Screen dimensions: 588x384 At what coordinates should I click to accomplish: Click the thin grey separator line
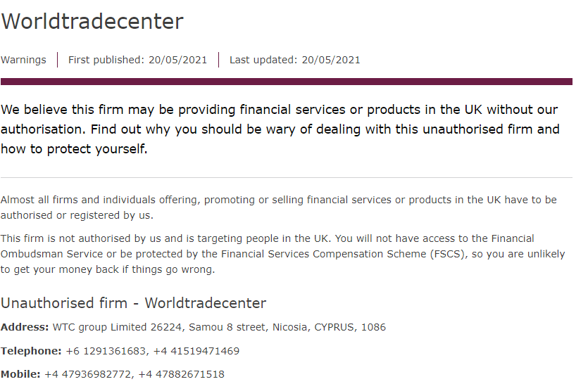click(287, 177)
